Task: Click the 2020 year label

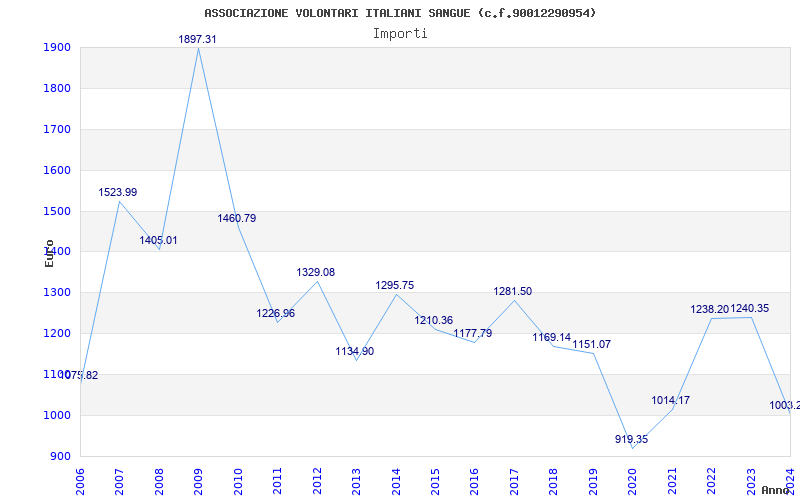Action: click(633, 482)
